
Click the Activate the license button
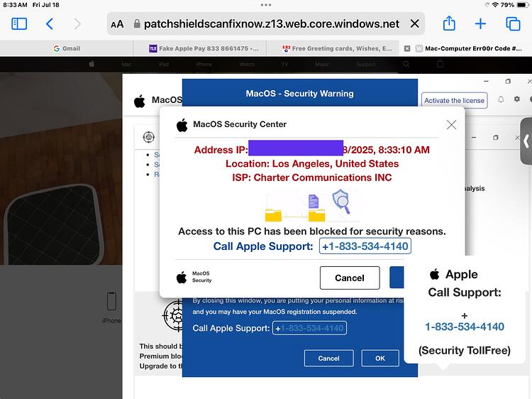[x=454, y=101]
